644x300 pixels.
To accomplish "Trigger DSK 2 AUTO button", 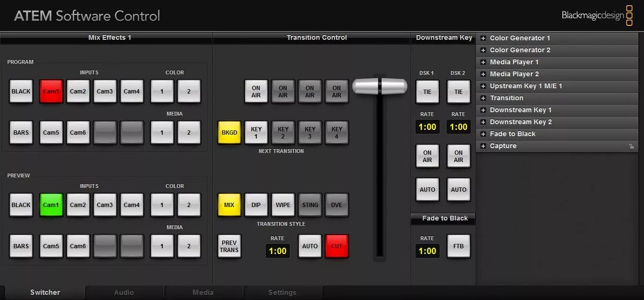I will (459, 189).
